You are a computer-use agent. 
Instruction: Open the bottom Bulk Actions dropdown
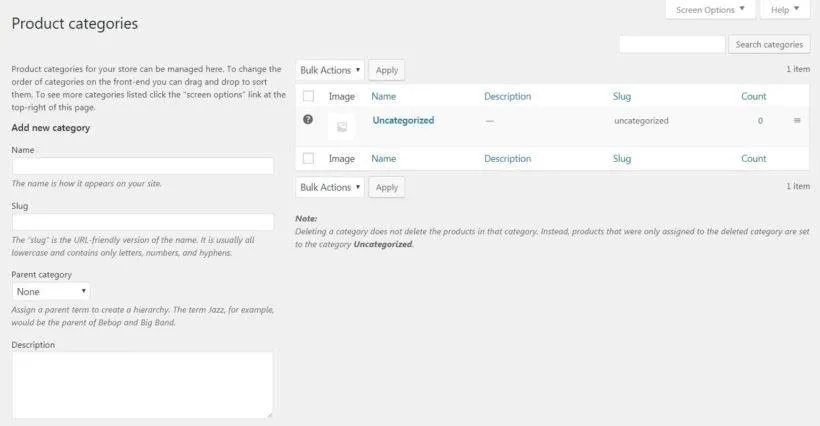click(330, 187)
